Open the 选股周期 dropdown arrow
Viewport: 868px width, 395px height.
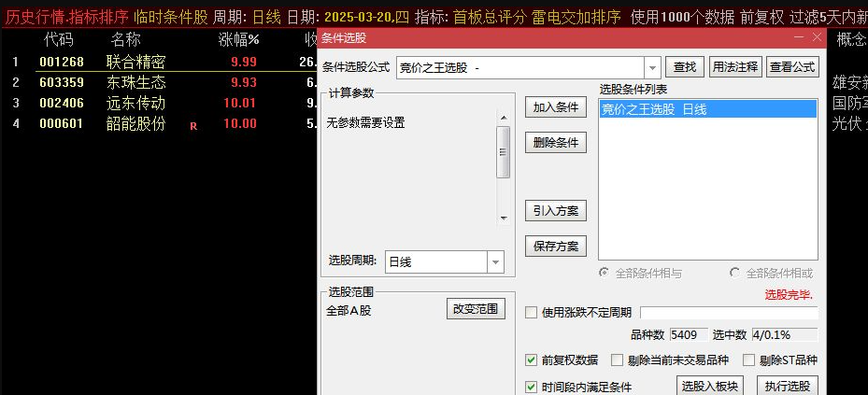click(495, 262)
